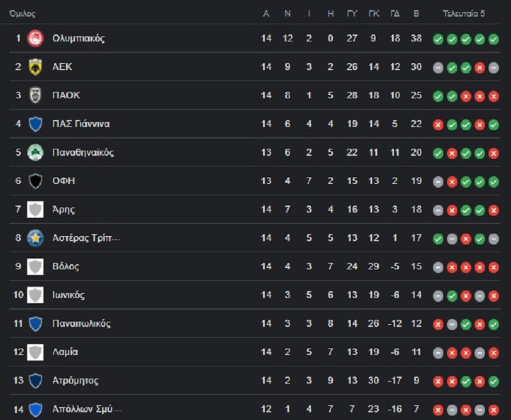Click AEK's first draw indicator in last five
Screen dimensions: 511x420
click(438, 68)
